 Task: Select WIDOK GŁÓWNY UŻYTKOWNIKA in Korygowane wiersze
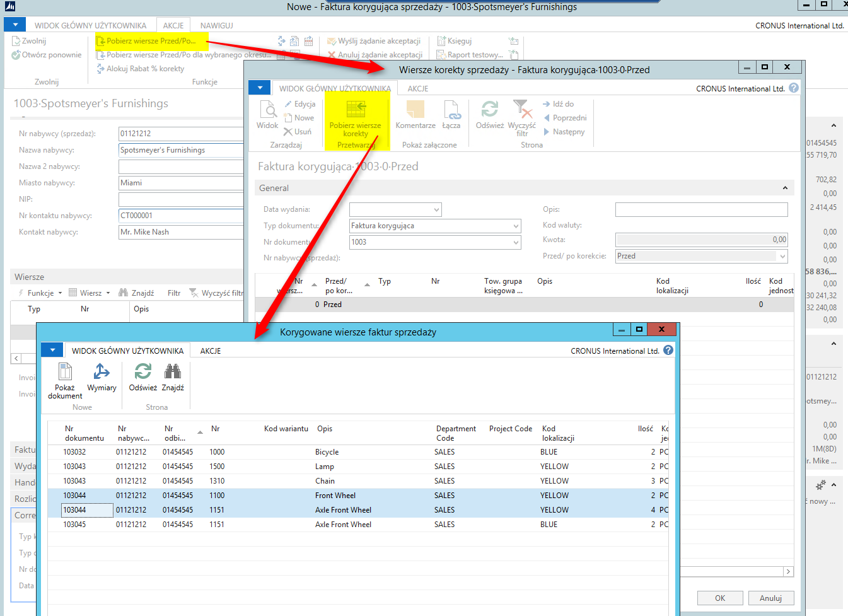[x=127, y=351]
